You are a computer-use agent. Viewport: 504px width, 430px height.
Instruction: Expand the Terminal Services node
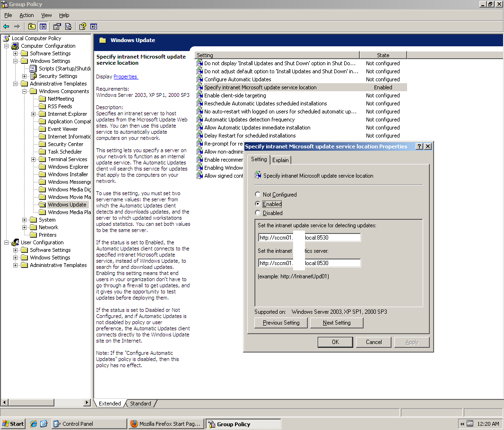(33, 159)
